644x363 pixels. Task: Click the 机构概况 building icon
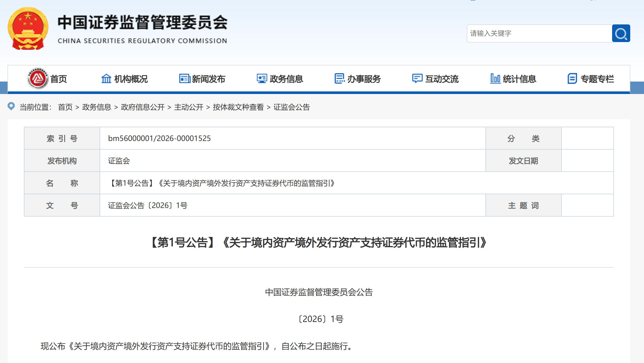point(106,78)
